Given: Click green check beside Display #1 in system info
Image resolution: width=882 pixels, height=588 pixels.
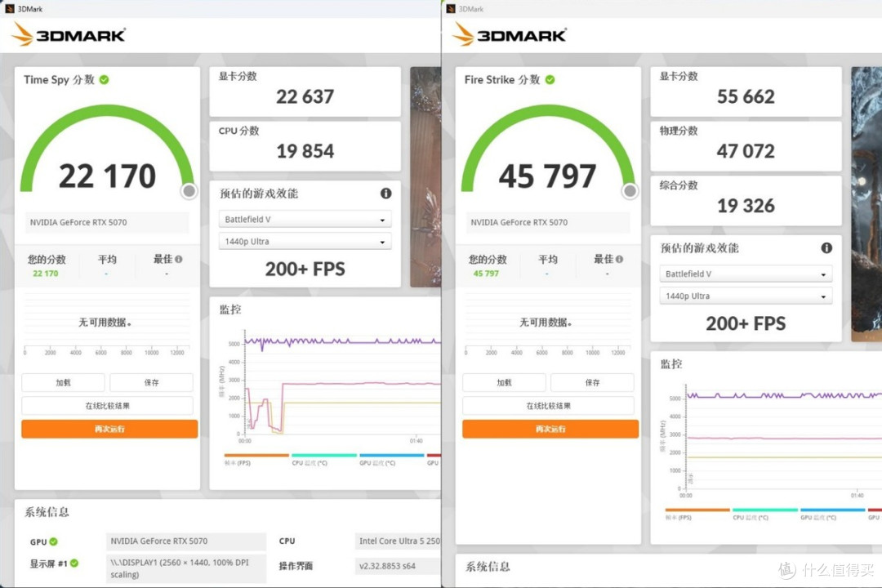Looking at the screenshot, I should 74,563.
